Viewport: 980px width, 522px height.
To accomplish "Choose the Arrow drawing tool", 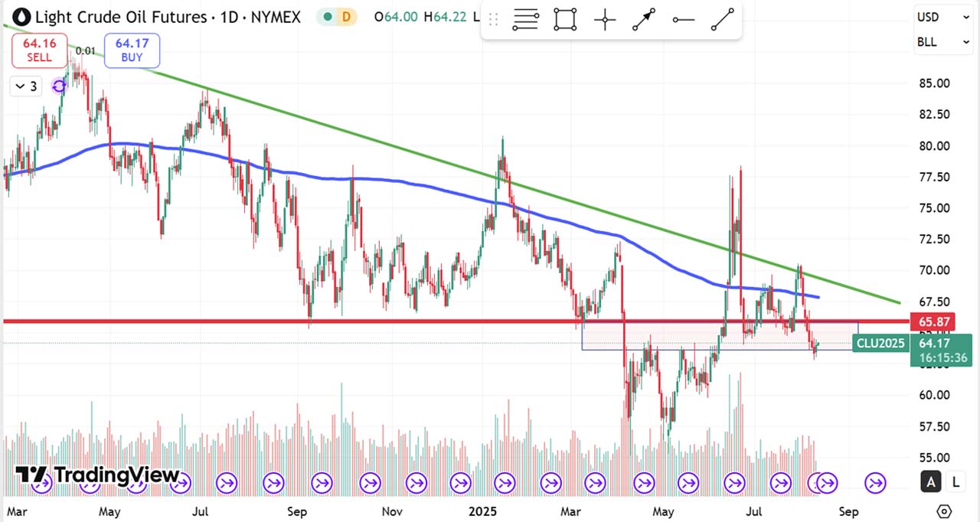I will coord(644,20).
